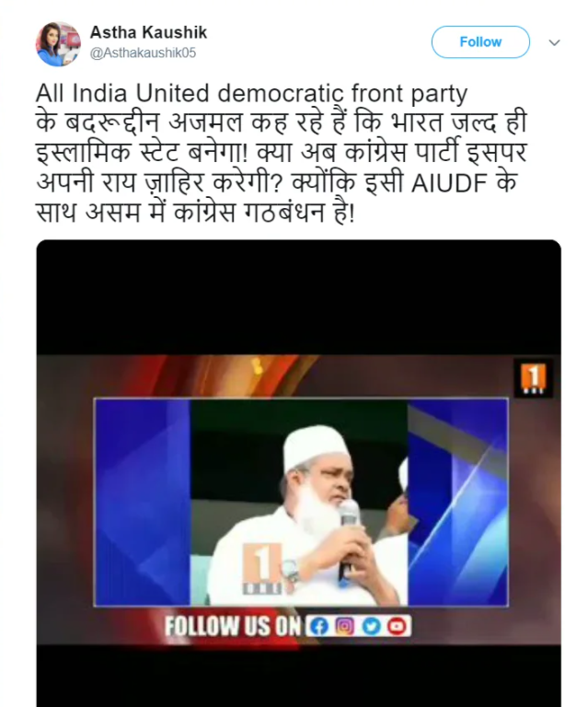
Task: Click the Facebook icon in video banner
Action: 318,626
